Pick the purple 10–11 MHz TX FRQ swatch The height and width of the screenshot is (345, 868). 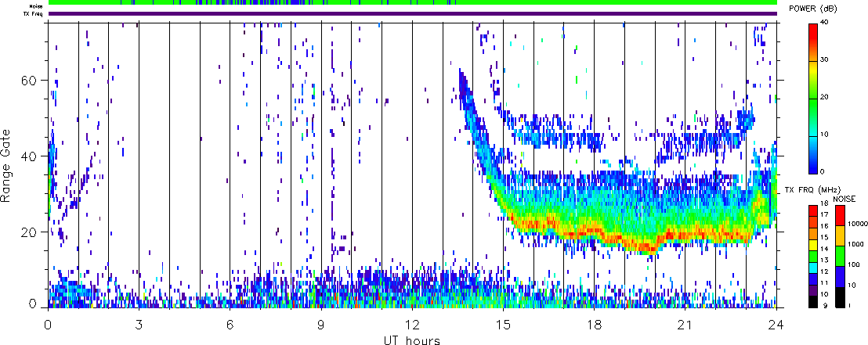tap(813, 291)
